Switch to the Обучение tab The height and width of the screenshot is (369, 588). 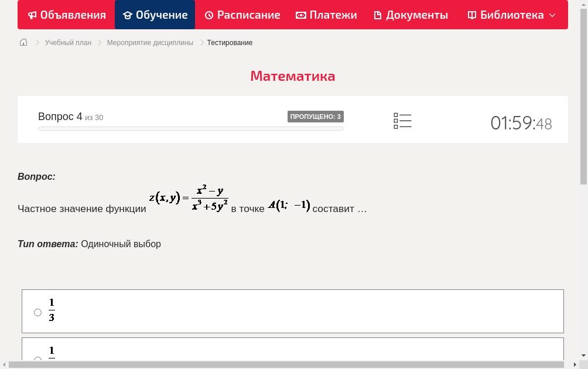pyautogui.click(x=155, y=15)
